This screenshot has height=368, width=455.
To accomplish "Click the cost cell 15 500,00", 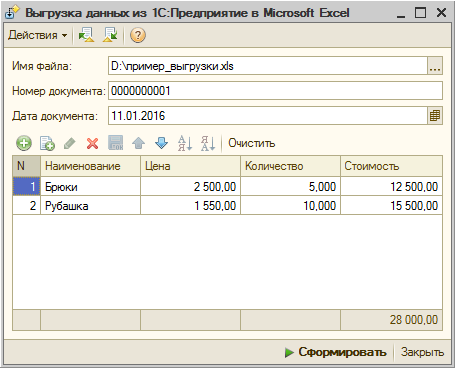I will [x=392, y=205].
